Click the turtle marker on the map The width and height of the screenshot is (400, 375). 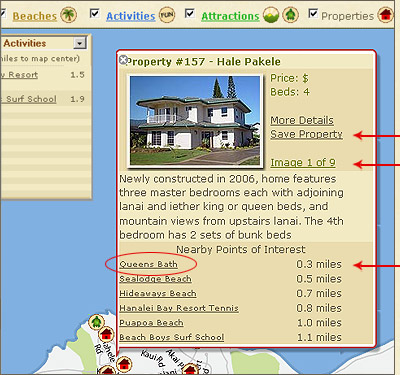pyautogui.click(x=96, y=322)
